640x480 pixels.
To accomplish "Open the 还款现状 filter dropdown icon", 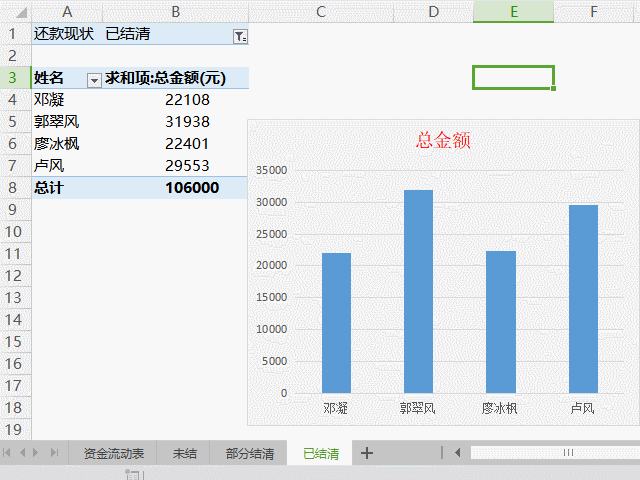I will coord(240,37).
